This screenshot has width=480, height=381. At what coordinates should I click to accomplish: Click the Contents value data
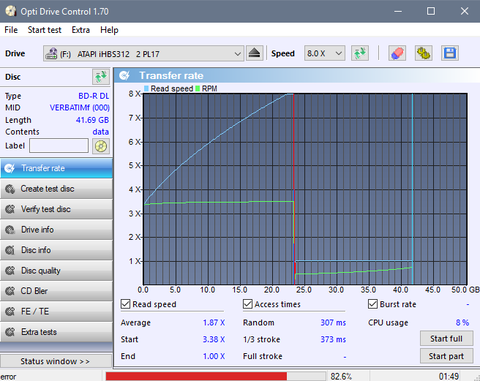101,132
